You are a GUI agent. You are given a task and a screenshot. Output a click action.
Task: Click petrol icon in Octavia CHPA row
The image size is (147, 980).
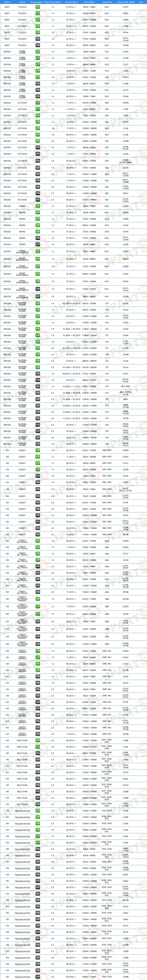(38, 122)
